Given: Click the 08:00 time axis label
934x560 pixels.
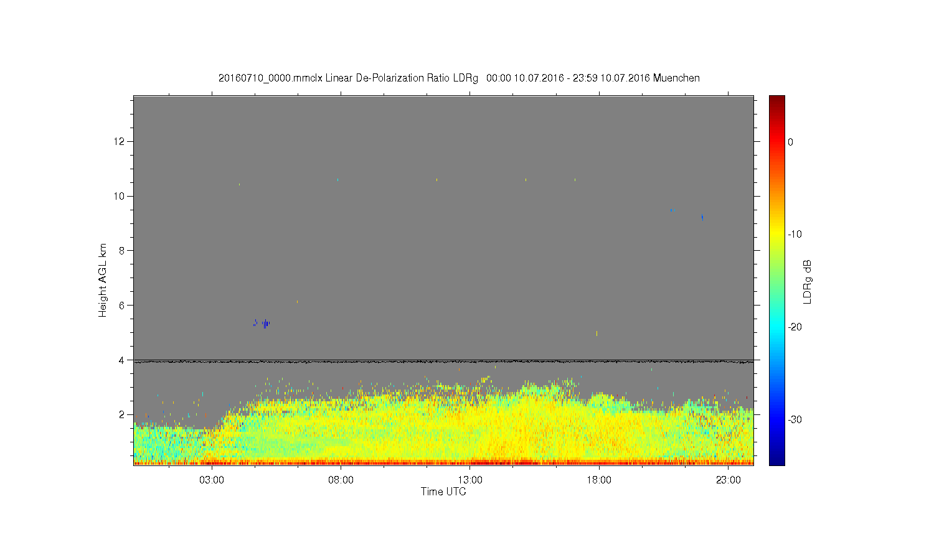Looking at the screenshot, I should point(341,480).
